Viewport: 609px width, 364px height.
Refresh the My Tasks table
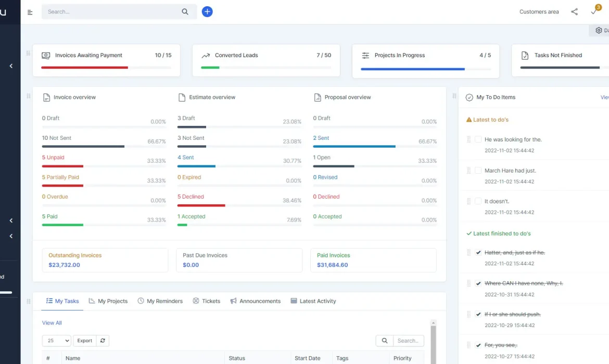[x=103, y=341]
